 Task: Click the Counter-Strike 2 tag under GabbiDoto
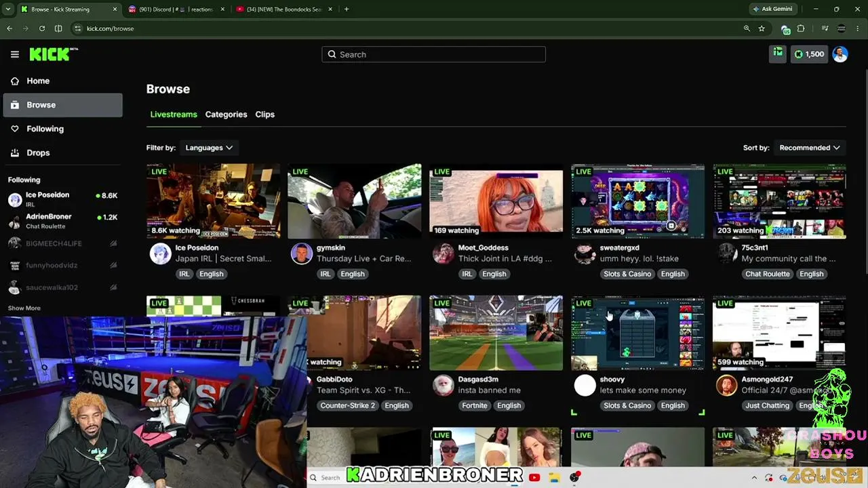348,405
